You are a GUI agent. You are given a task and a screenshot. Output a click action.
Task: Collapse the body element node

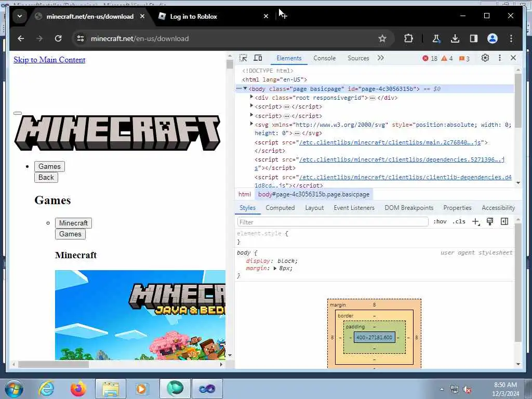[x=245, y=88]
